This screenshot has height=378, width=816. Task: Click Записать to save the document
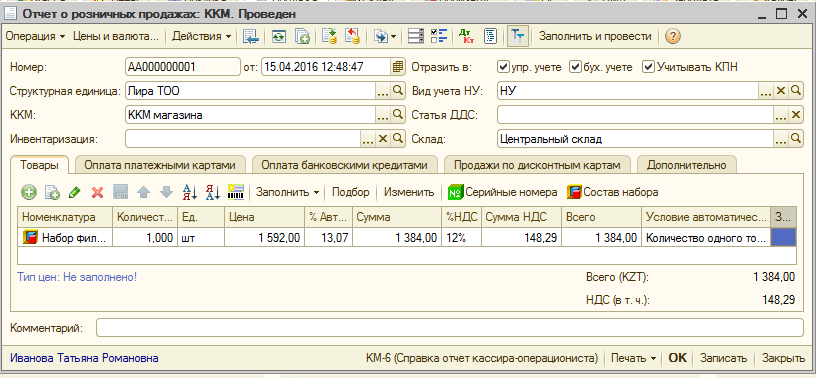(x=723, y=358)
